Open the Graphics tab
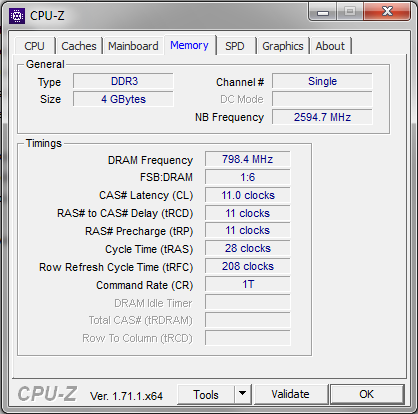This screenshot has width=418, height=414. [283, 46]
